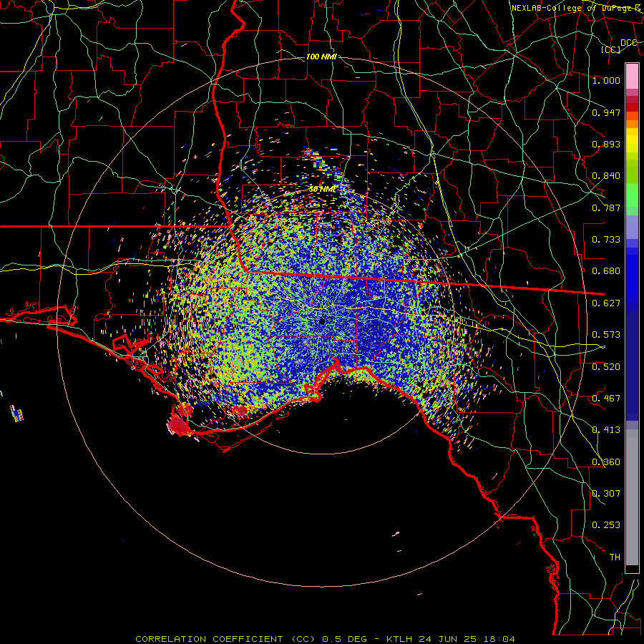Click the "0.307" scale value
Image resolution: width=644 pixels, height=644 pixels.
[x=606, y=494]
